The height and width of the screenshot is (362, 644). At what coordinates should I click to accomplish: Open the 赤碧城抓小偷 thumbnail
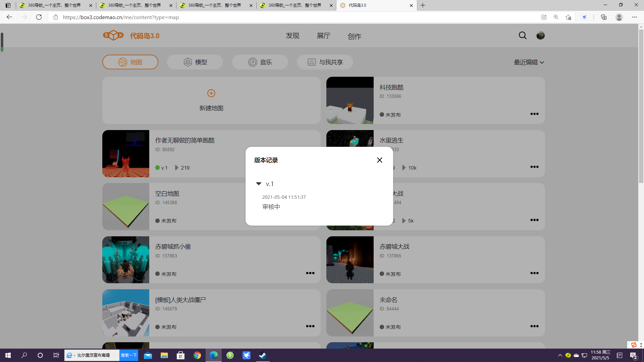tap(126, 260)
